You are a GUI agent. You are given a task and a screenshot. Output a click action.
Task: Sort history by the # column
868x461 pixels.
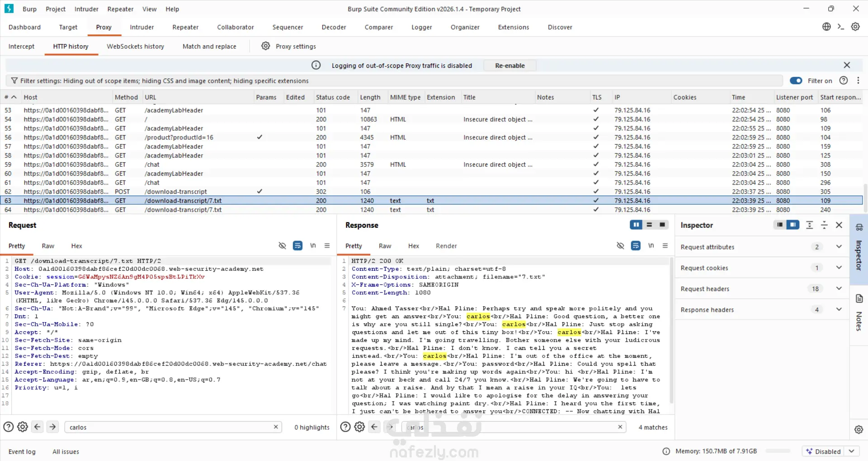10,97
